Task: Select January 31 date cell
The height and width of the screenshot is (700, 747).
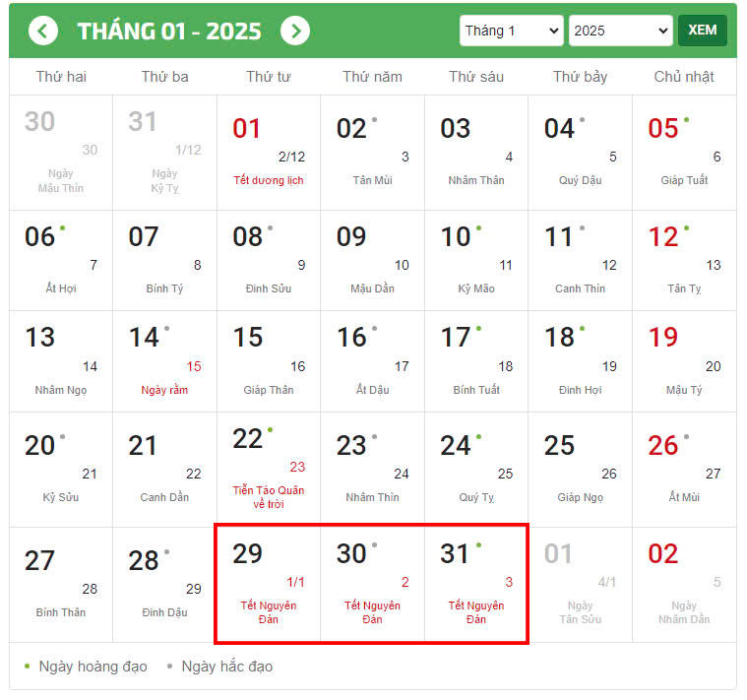Action: coord(476,584)
